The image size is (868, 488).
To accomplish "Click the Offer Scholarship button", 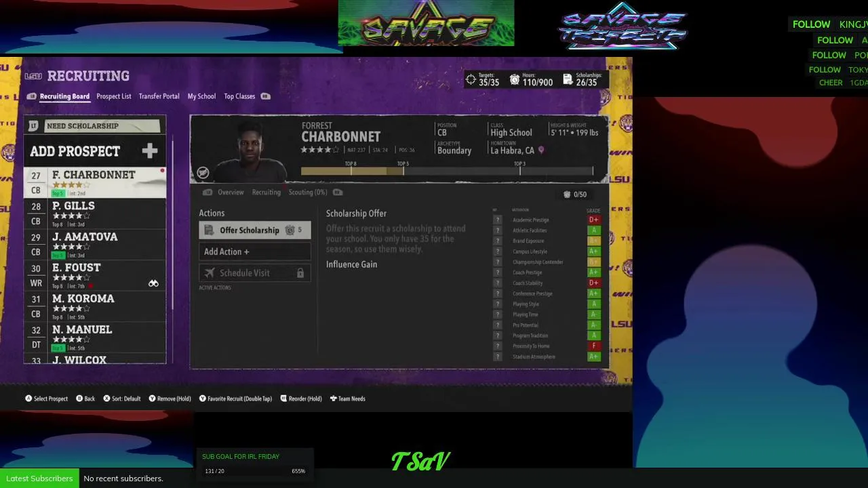I will pos(255,230).
